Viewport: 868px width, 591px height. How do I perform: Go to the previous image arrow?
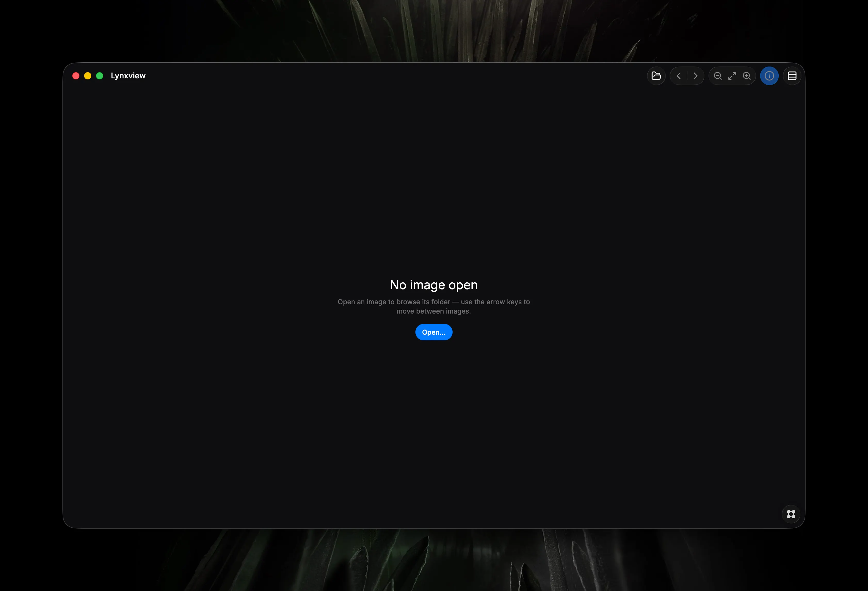[x=679, y=76]
